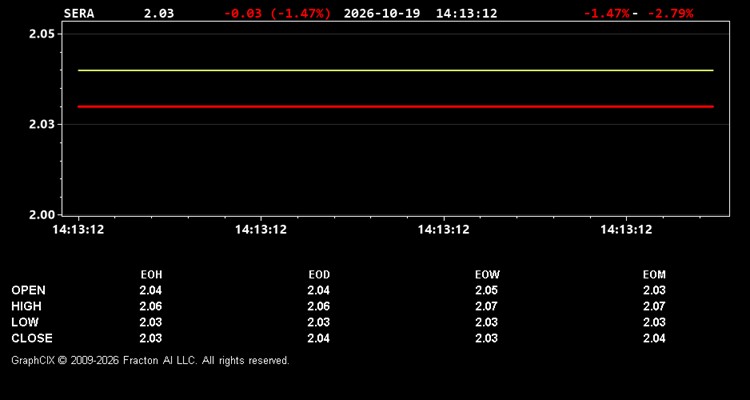Click the HIGH row label

pos(26,306)
